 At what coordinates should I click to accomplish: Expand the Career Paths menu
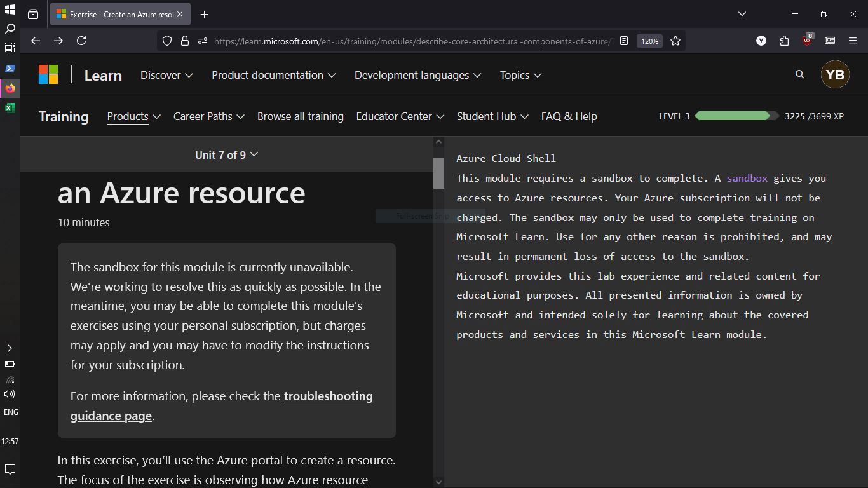click(x=209, y=116)
